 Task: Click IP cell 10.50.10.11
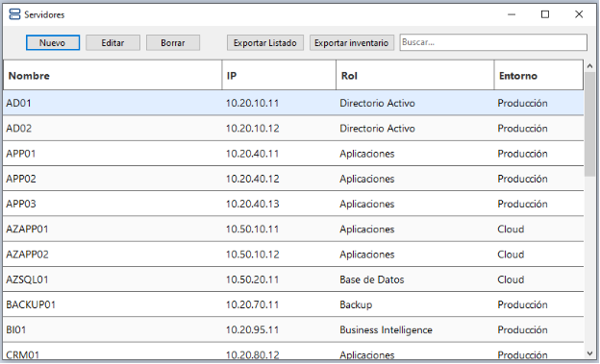[253, 230]
